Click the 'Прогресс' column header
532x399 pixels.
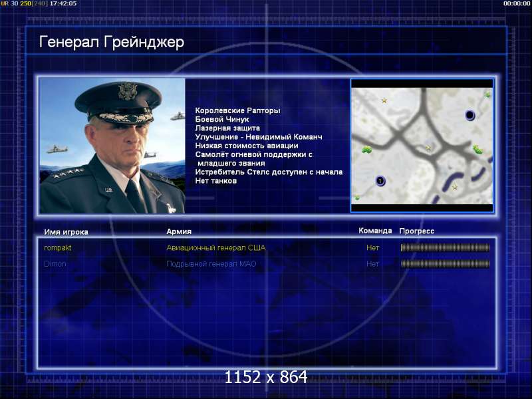click(417, 231)
